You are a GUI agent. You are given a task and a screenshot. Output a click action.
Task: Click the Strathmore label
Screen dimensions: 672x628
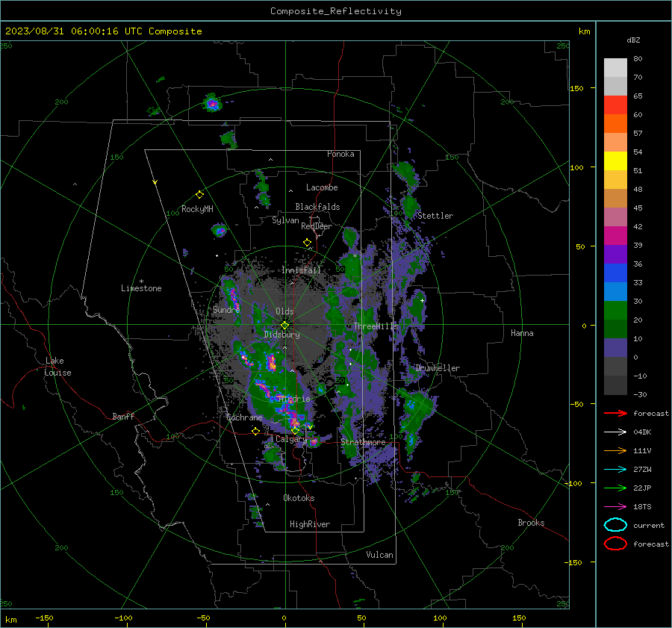(x=363, y=442)
